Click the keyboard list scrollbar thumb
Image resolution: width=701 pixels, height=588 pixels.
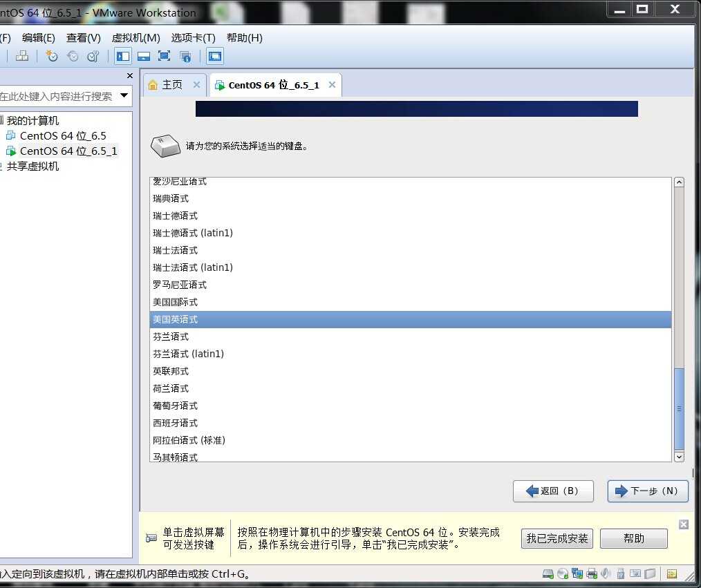pos(679,409)
